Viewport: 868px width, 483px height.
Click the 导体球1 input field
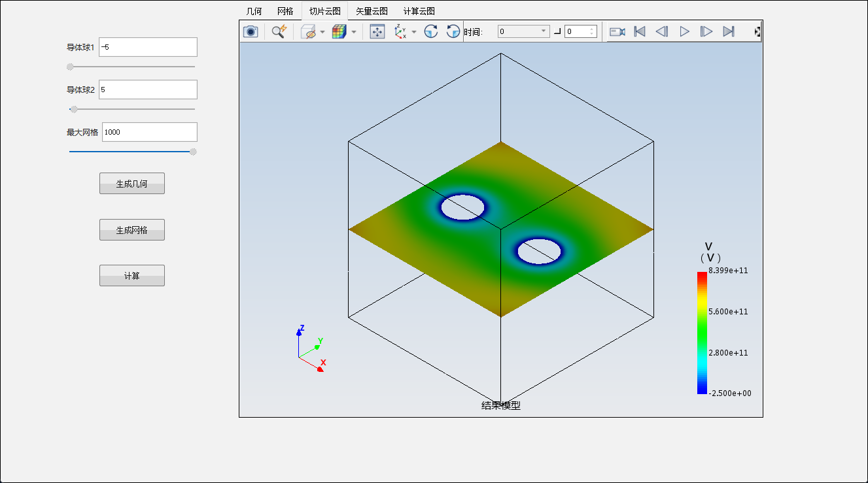[x=148, y=47]
